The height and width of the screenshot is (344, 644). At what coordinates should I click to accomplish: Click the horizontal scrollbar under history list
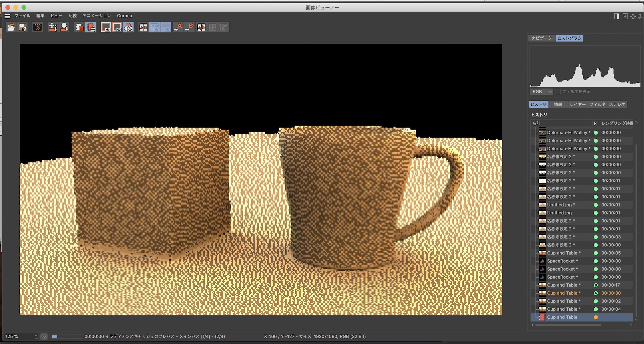click(568, 325)
